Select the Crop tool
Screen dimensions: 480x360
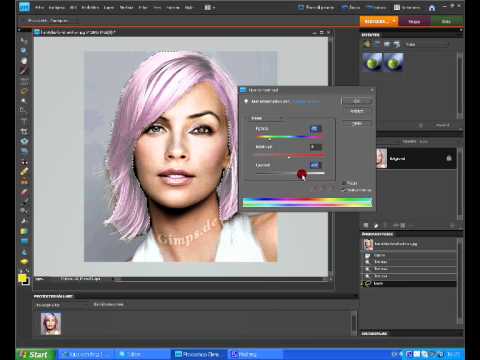tap(24, 131)
